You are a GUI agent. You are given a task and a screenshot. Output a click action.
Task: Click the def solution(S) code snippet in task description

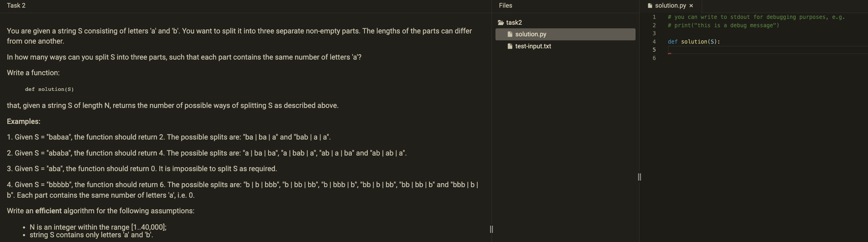tap(49, 89)
